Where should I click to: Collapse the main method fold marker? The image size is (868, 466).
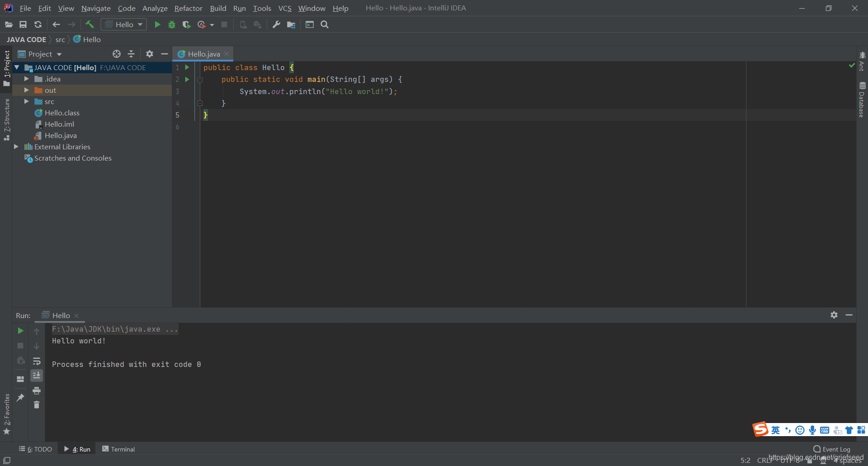click(x=200, y=80)
